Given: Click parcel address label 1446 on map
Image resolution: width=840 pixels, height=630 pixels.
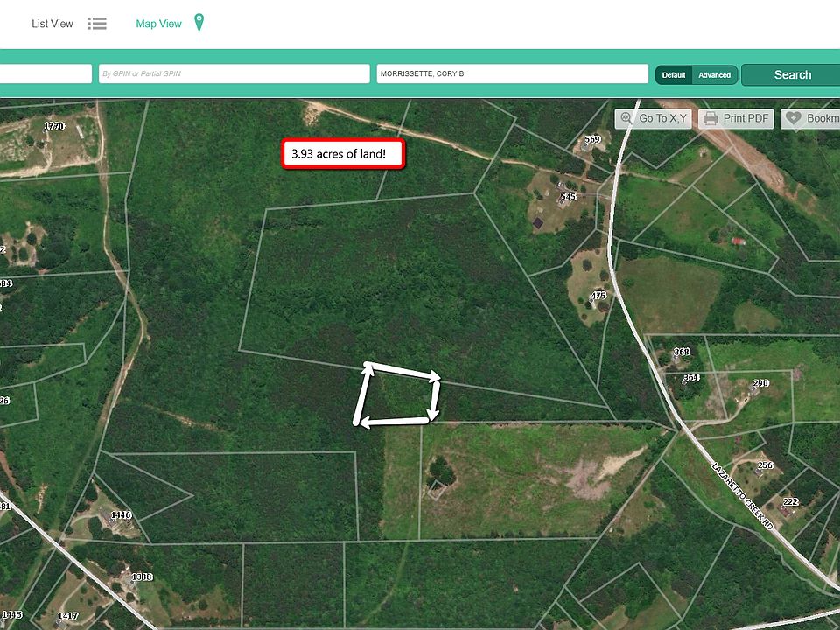Looking at the screenshot, I should pyautogui.click(x=121, y=515).
